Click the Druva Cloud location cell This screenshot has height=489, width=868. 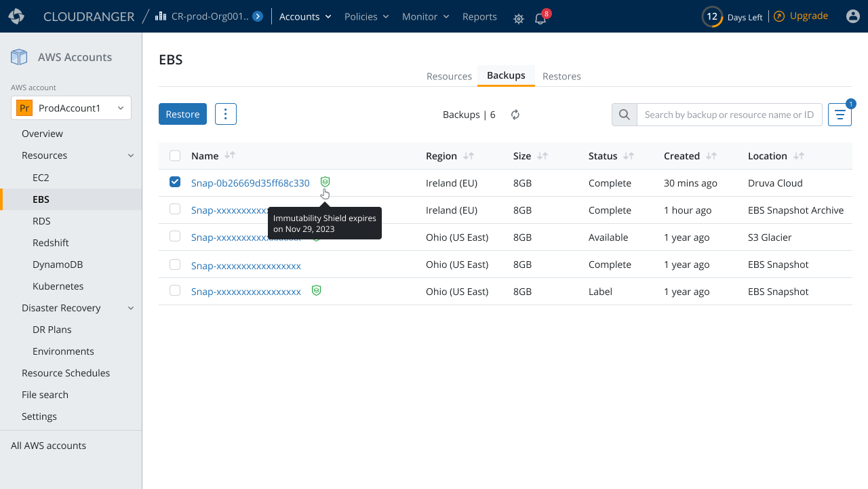coord(775,183)
